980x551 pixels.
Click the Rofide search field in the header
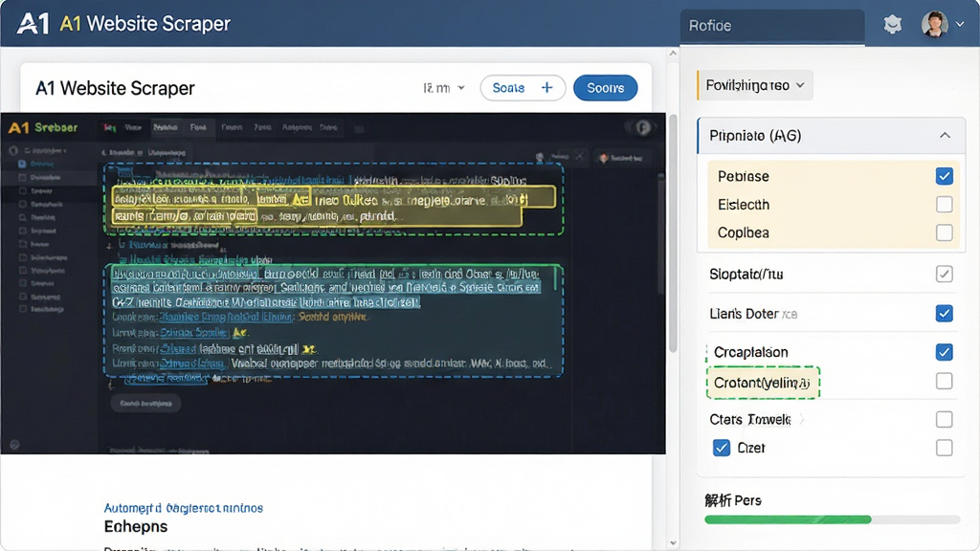click(772, 26)
